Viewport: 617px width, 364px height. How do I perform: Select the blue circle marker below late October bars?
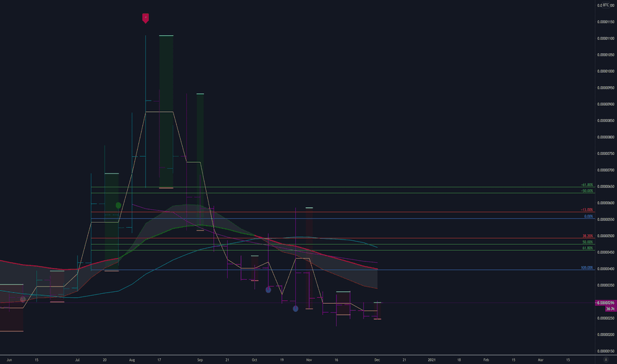point(295,309)
